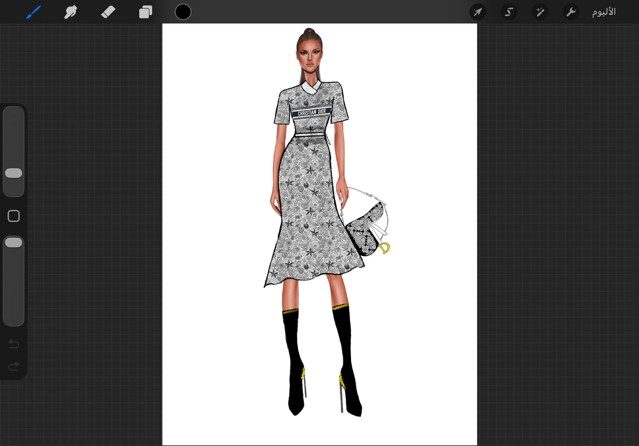
Task: Toggle the square Modify button in sidebar
Action: pos(14,216)
